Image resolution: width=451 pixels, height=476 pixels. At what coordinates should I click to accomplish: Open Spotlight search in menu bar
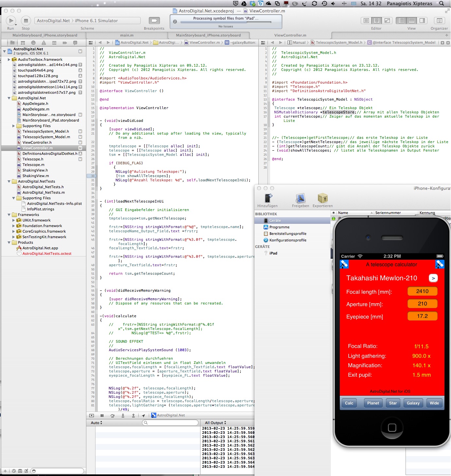click(x=442, y=4)
